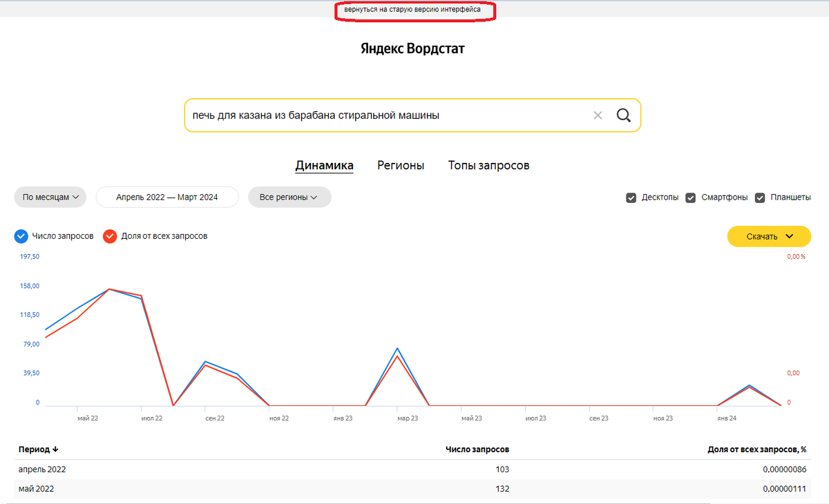Click the 39,50 y-axis value
829x504 pixels.
click(x=30, y=373)
